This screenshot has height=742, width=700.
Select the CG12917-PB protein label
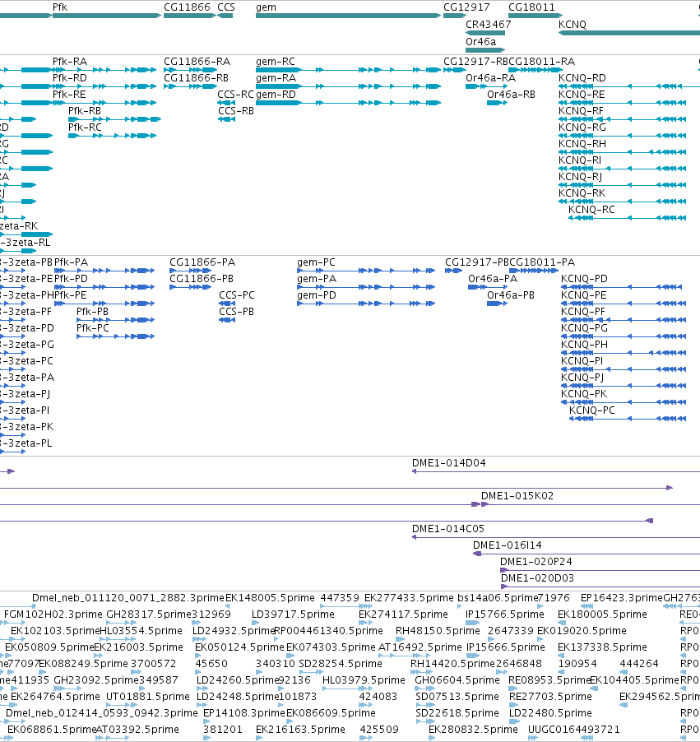(x=477, y=262)
